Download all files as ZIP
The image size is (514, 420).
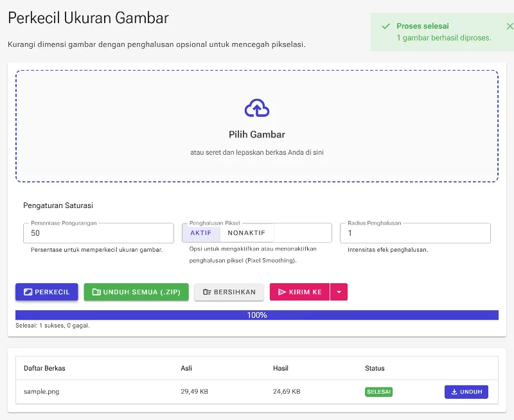(136, 292)
